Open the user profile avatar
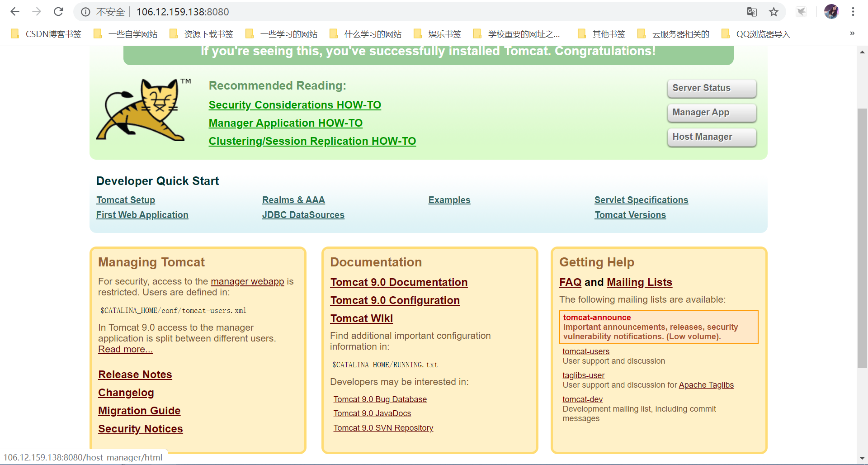 pos(831,12)
